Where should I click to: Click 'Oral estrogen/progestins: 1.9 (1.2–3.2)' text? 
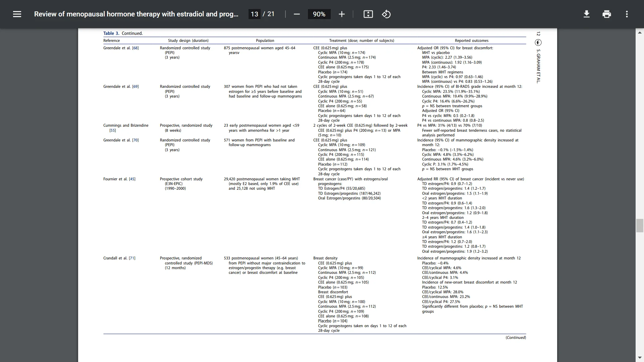coord(455,251)
